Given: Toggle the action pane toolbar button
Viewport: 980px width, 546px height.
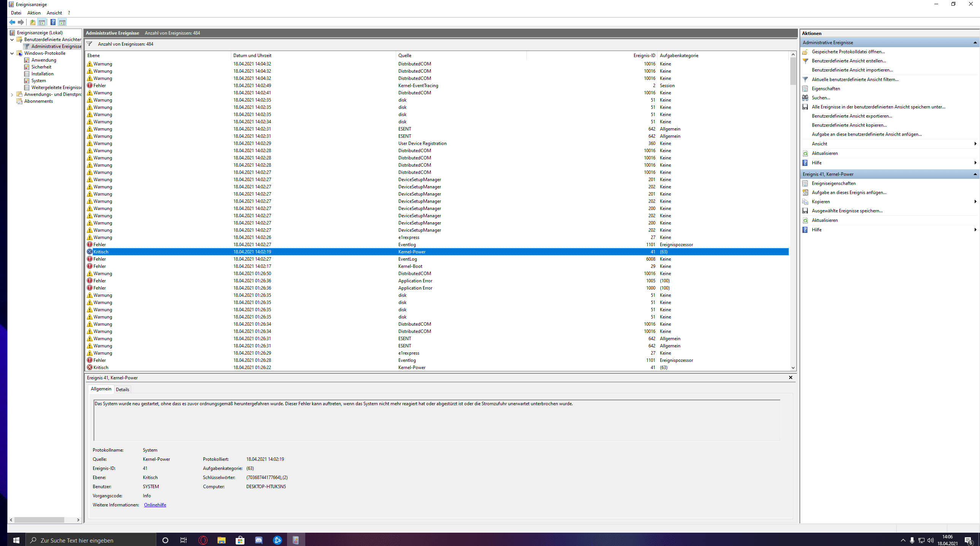Looking at the screenshot, I should (62, 22).
